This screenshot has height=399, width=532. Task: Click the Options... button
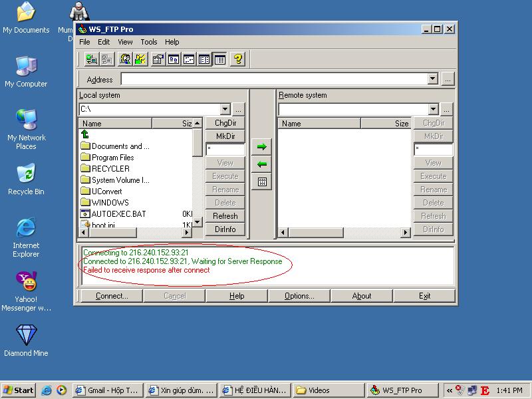pyautogui.click(x=299, y=296)
